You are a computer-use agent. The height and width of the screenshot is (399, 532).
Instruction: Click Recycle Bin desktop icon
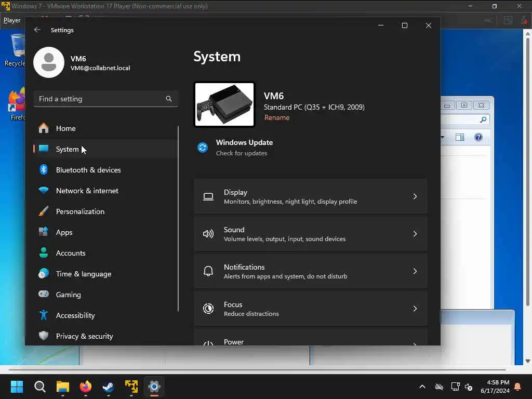coord(15,49)
